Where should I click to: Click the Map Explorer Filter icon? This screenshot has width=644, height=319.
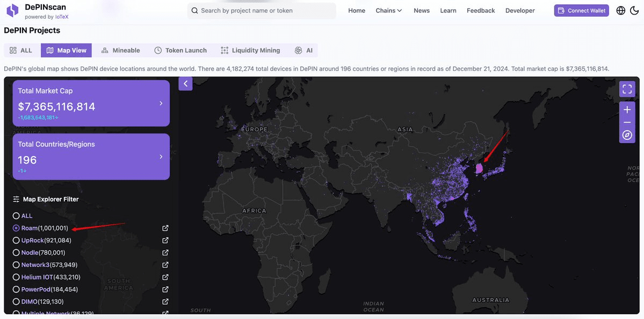[x=16, y=199]
